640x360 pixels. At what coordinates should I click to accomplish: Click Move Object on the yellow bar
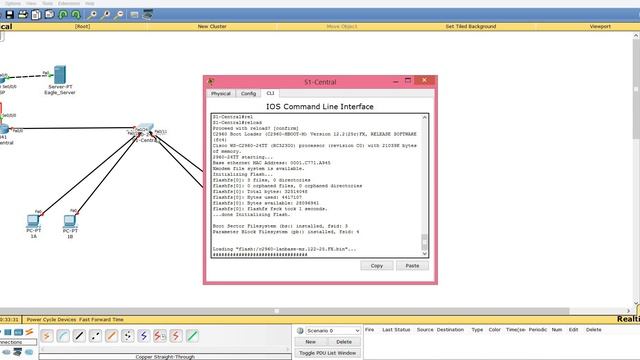(x=342, y=27)
